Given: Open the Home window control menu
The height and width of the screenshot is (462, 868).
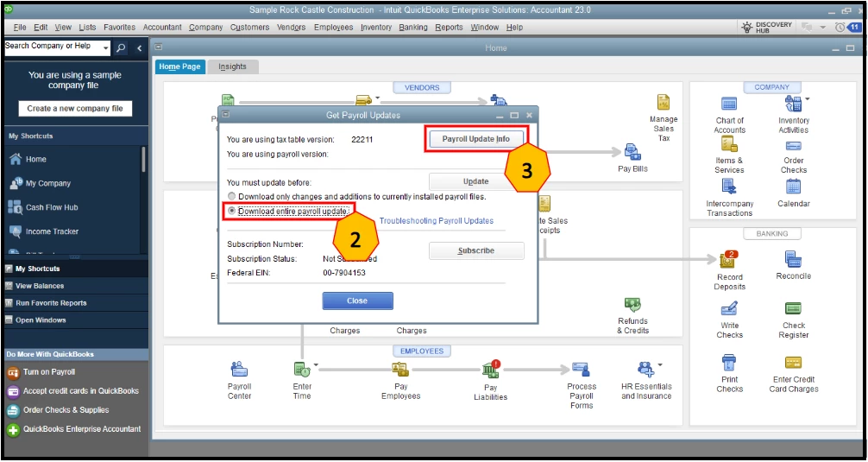Looking at the screenshot, I should [x=158, y=47].
